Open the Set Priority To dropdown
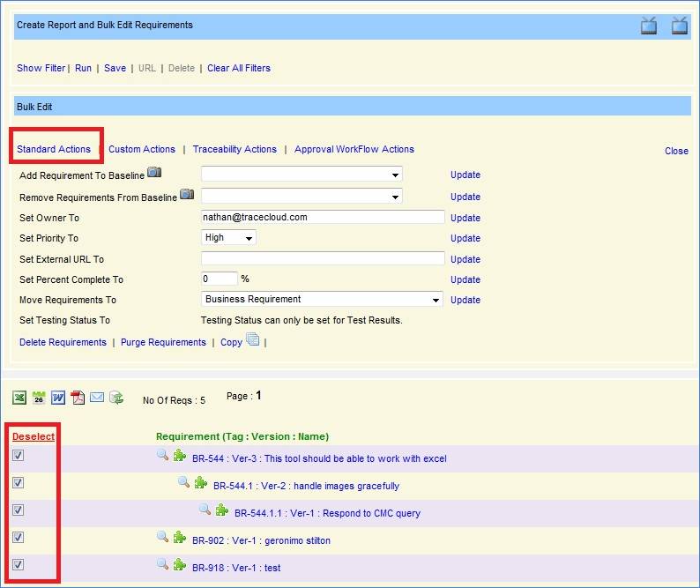This screenshot has height=588, width=700. (x=228, y=238)
